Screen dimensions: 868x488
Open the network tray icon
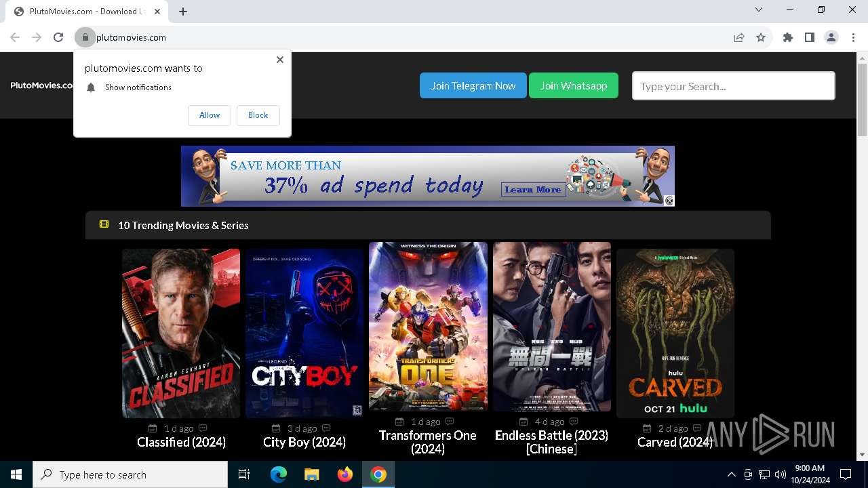(764, 474)
